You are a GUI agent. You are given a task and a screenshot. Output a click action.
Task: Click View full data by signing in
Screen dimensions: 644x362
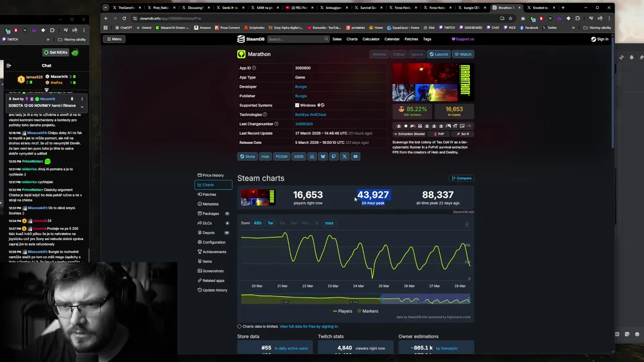pyautogui.click(x=309, y=326)
